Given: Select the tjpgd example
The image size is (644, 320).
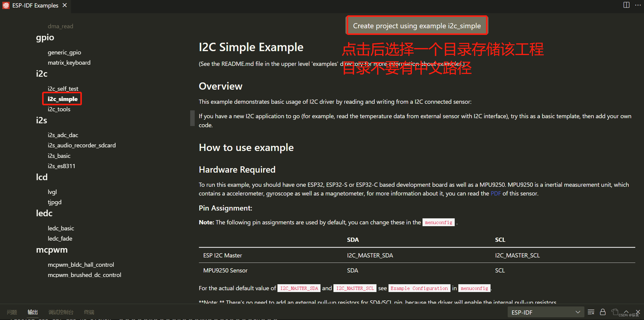Looking at the screenshot, I should click(x=54, y=202).
